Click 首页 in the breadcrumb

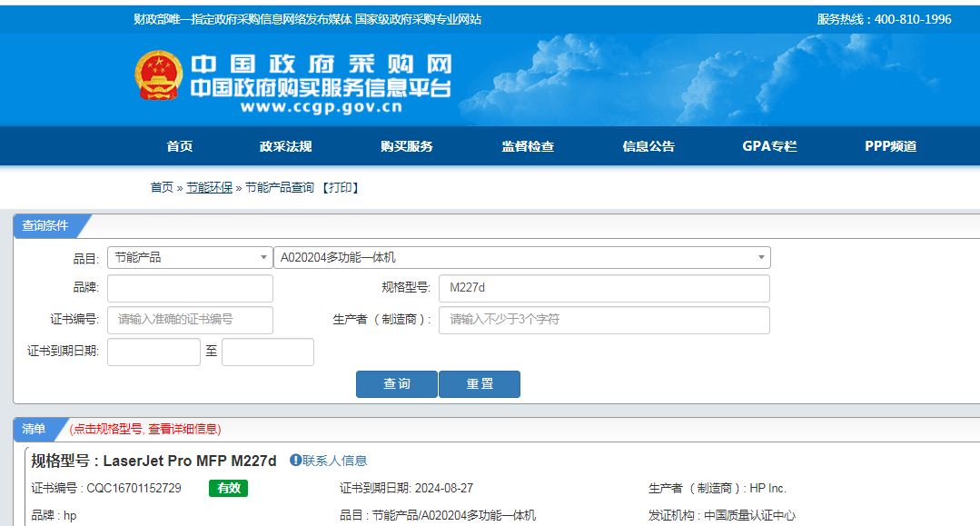click(162, 187)
